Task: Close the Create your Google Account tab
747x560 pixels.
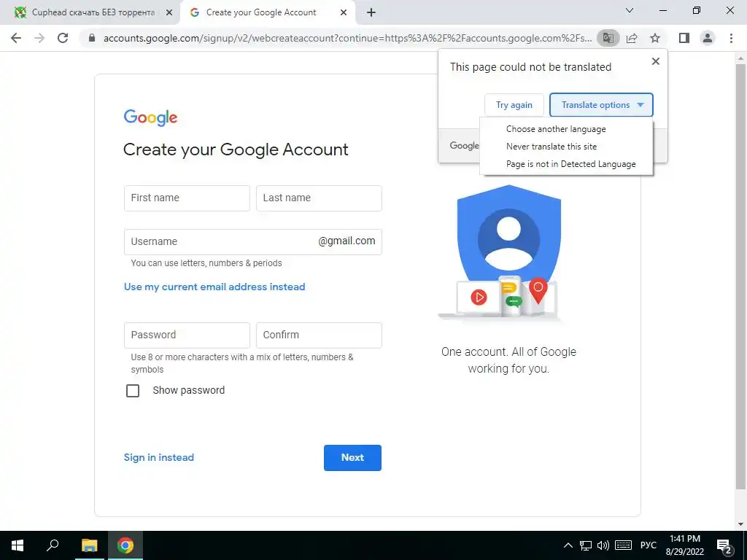Action: (344, 13)
